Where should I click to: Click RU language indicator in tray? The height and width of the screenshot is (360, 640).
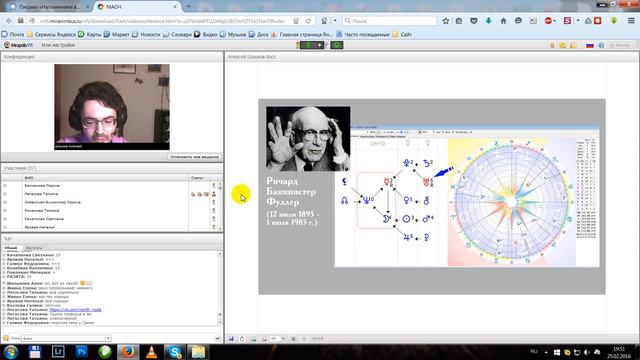[534, 352]
